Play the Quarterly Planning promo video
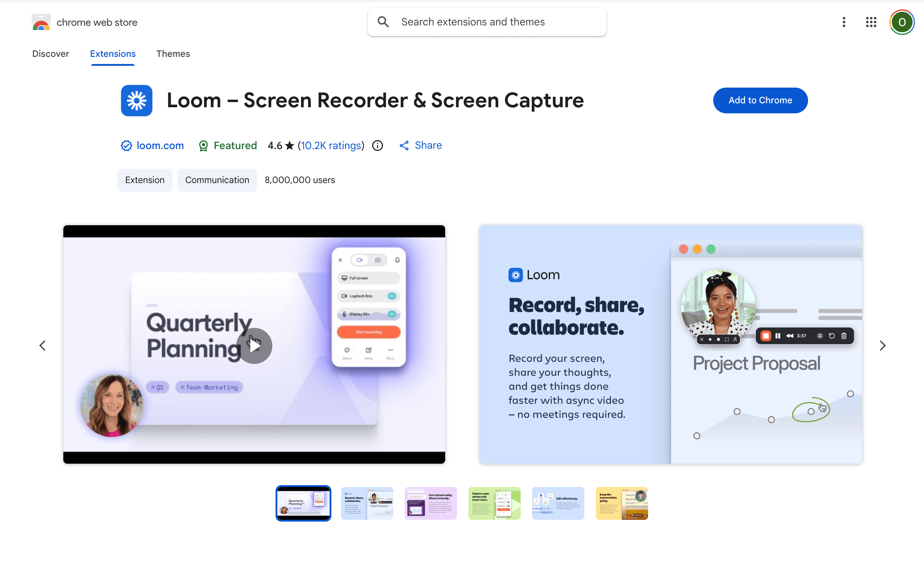Screen dimensions: 924x562 pos(254,345)
